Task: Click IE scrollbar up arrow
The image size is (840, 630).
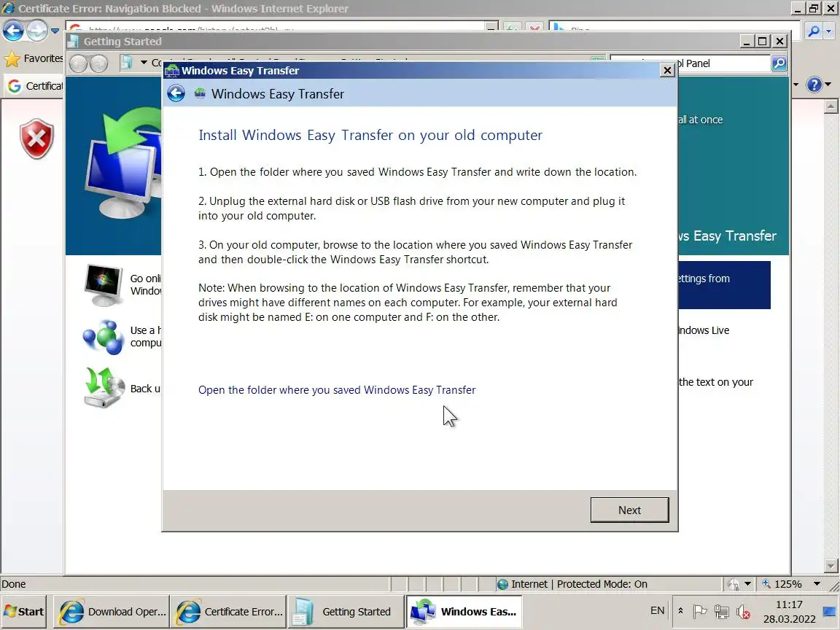Action: click(x=831, y=106)
